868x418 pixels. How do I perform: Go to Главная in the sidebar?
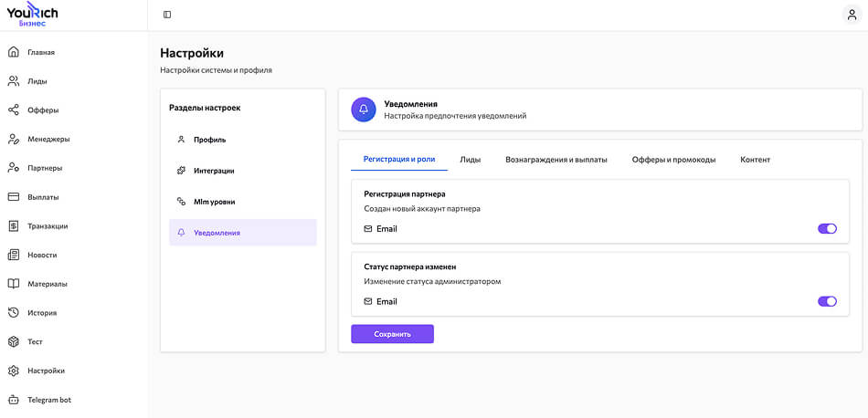[x=41, y=53]
